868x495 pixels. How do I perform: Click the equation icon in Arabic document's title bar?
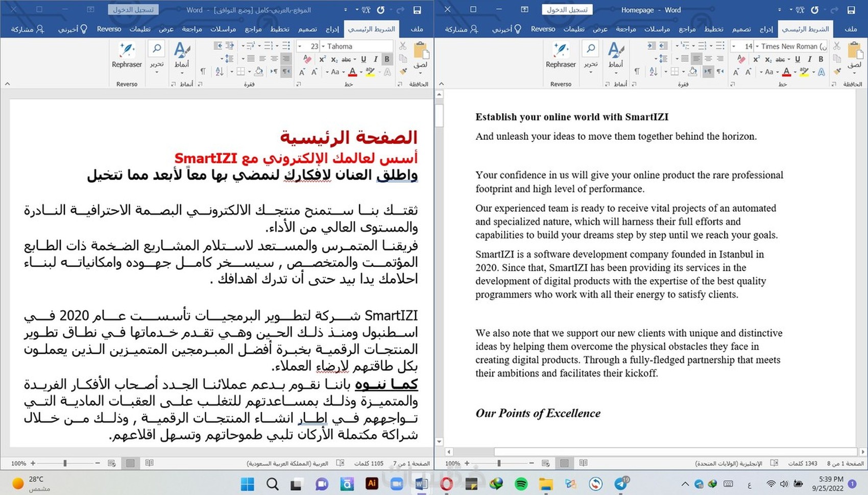(x=366, y=10)
